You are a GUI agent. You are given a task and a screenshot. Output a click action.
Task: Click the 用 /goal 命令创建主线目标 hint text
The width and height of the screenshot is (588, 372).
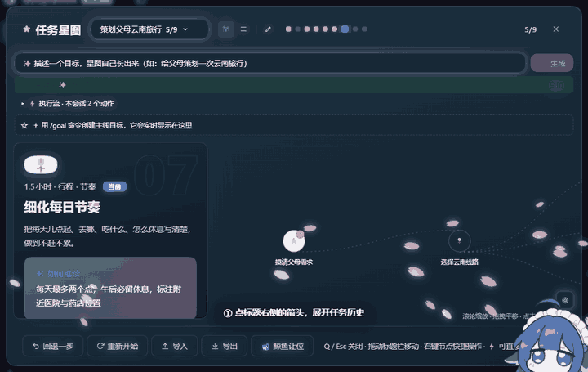[116, 125]
